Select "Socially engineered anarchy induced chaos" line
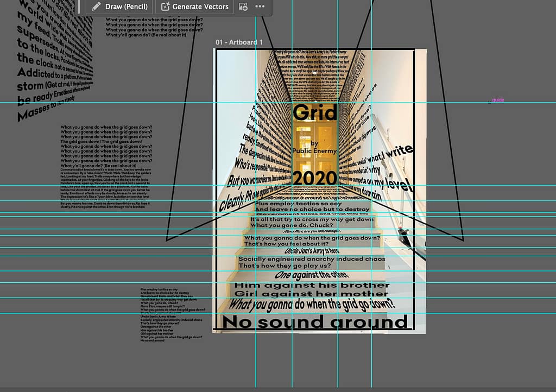 coord(312,259)
